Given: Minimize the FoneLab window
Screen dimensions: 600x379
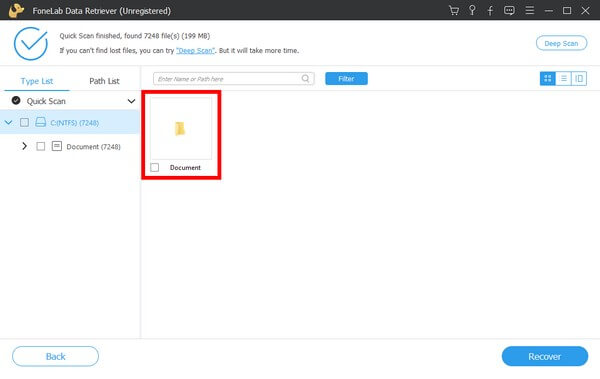Looking at the screenshot, I should pyautogui.click(x=549, y=11).
